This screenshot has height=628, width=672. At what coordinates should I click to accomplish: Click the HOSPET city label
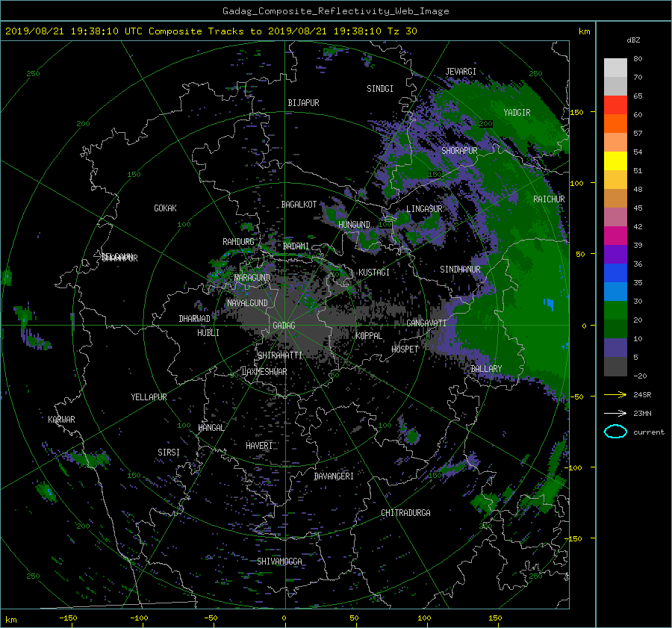pos(405,349)
